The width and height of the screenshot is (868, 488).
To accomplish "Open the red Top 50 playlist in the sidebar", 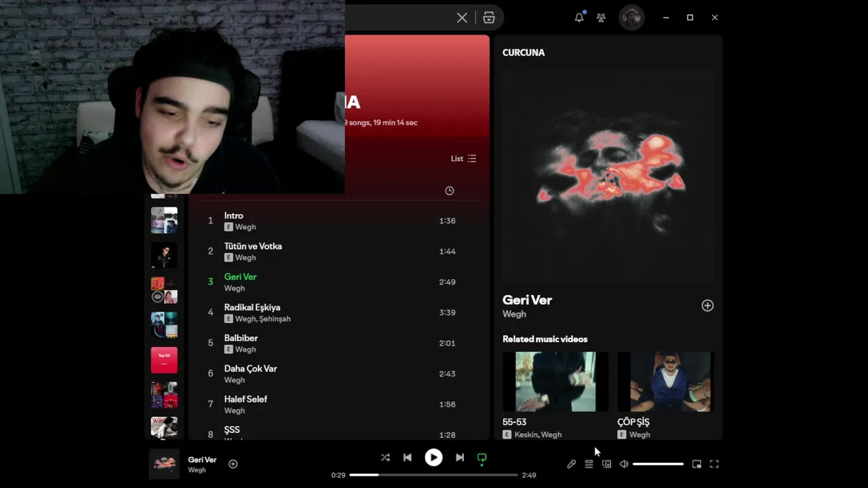I will coord(164,360).
